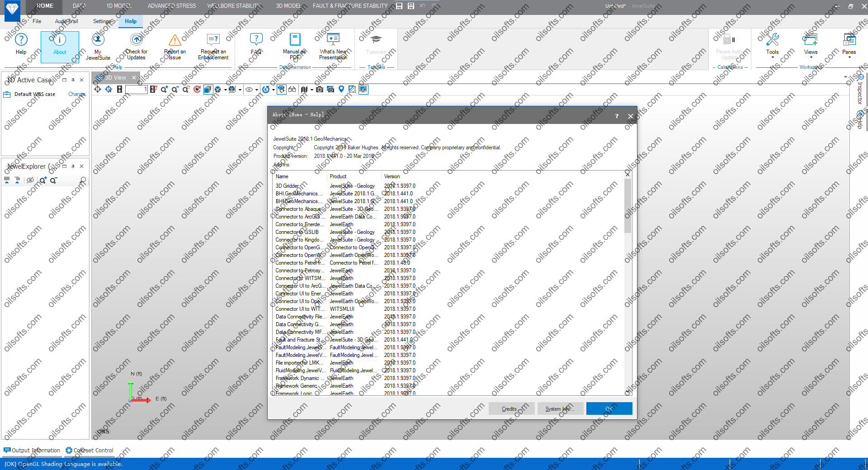Click the scale factor input field

(137, 90)
